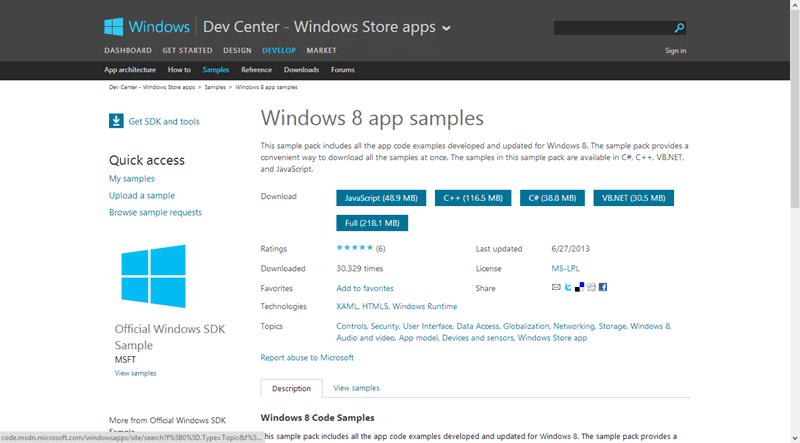The image size is (800, 443).
Task: Click the search magnifier icon
Action: click(679, 28)
